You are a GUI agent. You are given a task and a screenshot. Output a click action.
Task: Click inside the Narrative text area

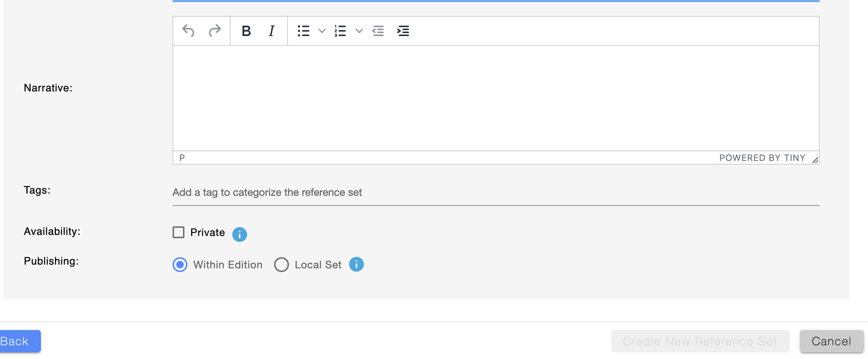pos(496,98)
